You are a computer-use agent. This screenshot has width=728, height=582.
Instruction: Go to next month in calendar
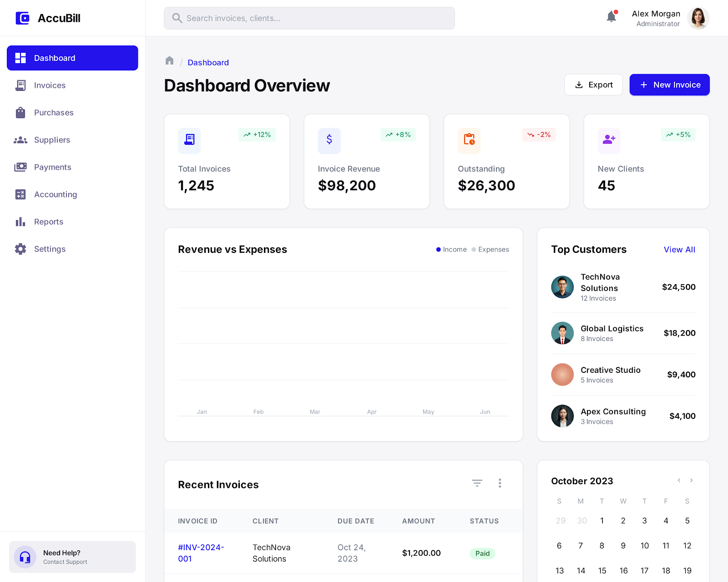(x=692, y=481)
